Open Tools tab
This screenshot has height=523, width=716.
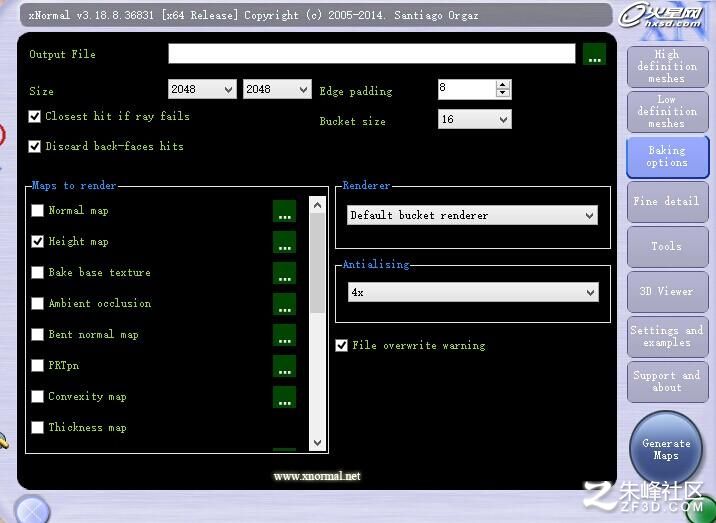coord(667,247)
